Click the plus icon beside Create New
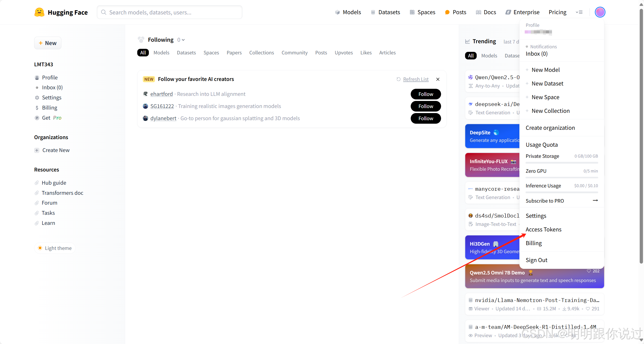The width and height of the screenshot is (644, 344). pyautogui.click(x=37, y=150)
